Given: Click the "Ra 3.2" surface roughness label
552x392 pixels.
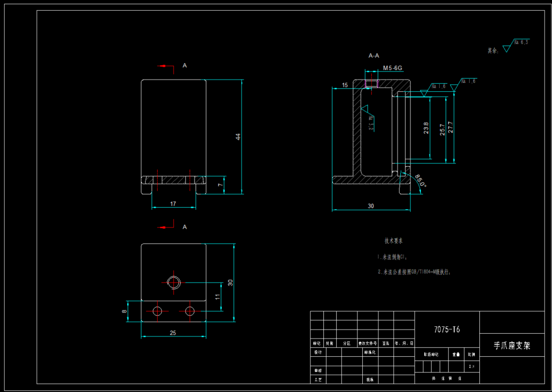Looking at the screenshot, I should click(371, 123).
